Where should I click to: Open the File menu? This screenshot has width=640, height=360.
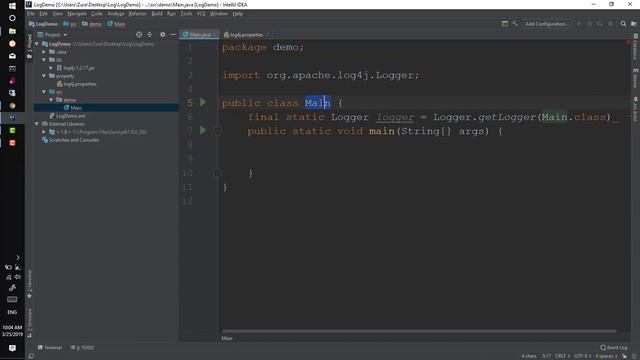[31, 14]
